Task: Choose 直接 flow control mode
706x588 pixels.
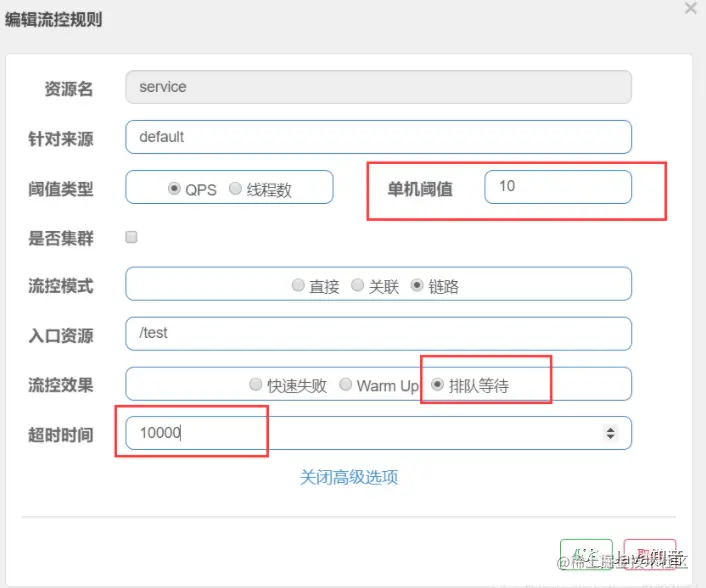Action: [x=298, y=285]
